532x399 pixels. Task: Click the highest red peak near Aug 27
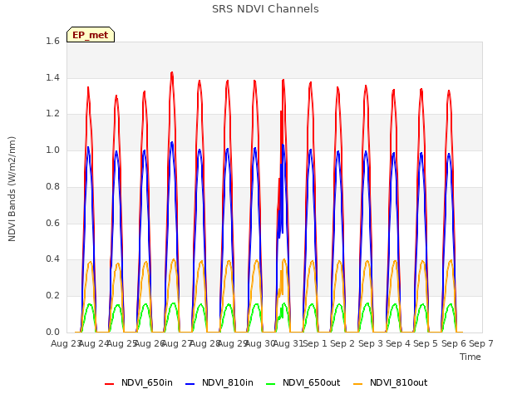(x=172, y=72)
